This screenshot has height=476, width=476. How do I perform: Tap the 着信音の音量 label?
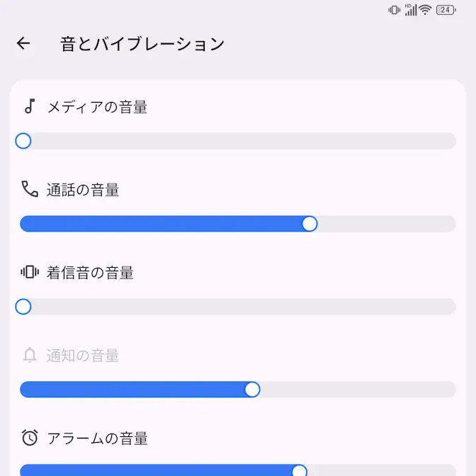(90, 273)
